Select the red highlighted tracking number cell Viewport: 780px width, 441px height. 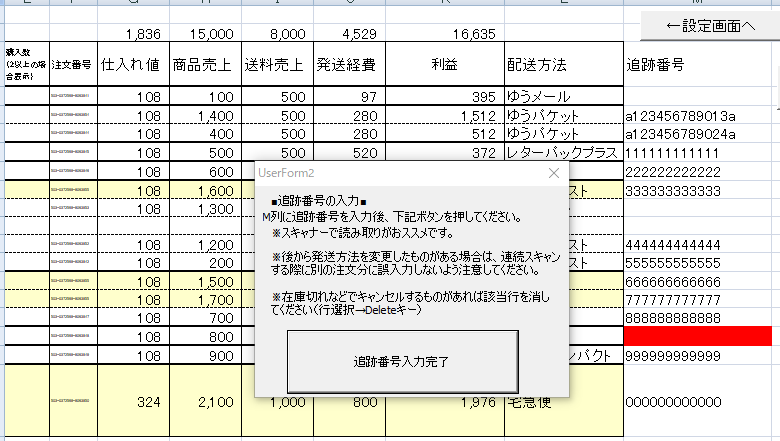(x=700, y=336)
